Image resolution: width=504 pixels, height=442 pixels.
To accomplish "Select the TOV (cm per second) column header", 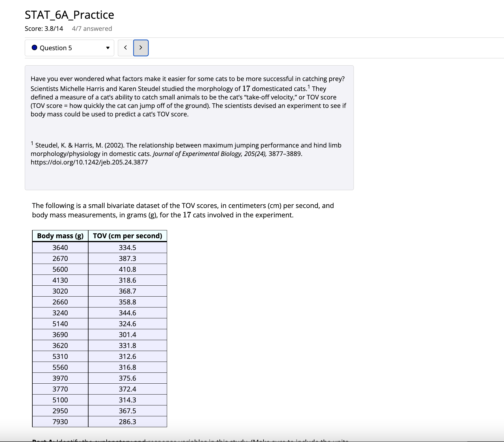I will (127, 236).
